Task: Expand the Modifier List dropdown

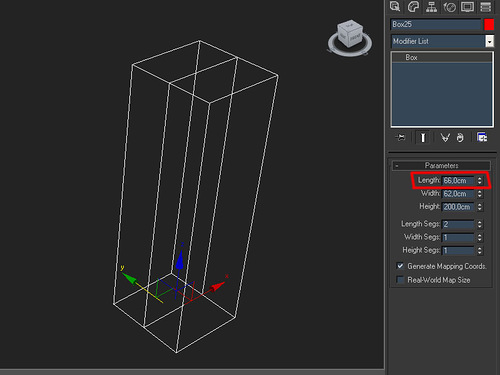Action: (x=489, y=41)
